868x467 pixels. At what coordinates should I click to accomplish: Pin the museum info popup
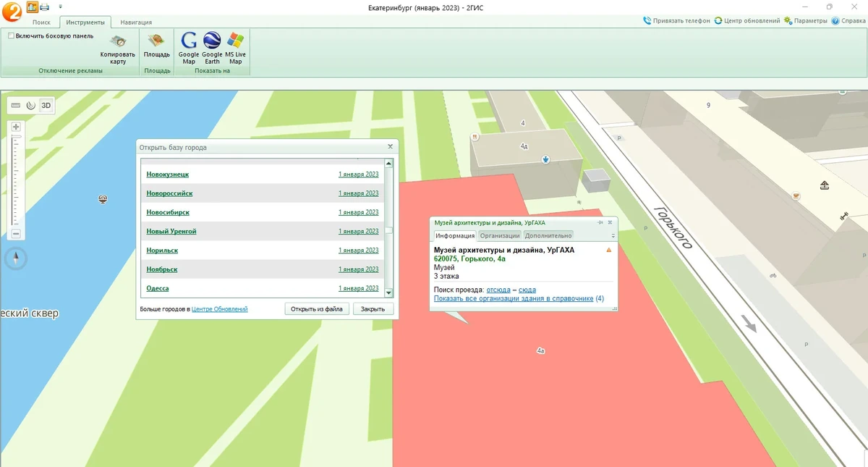pyautogui.click(x=600, y=223)
